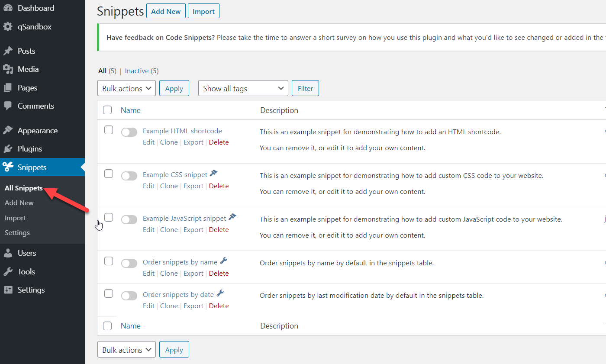606x364 pixels.
Task: Click Export under Order snippets by name
Action: [x=193, y=274]
